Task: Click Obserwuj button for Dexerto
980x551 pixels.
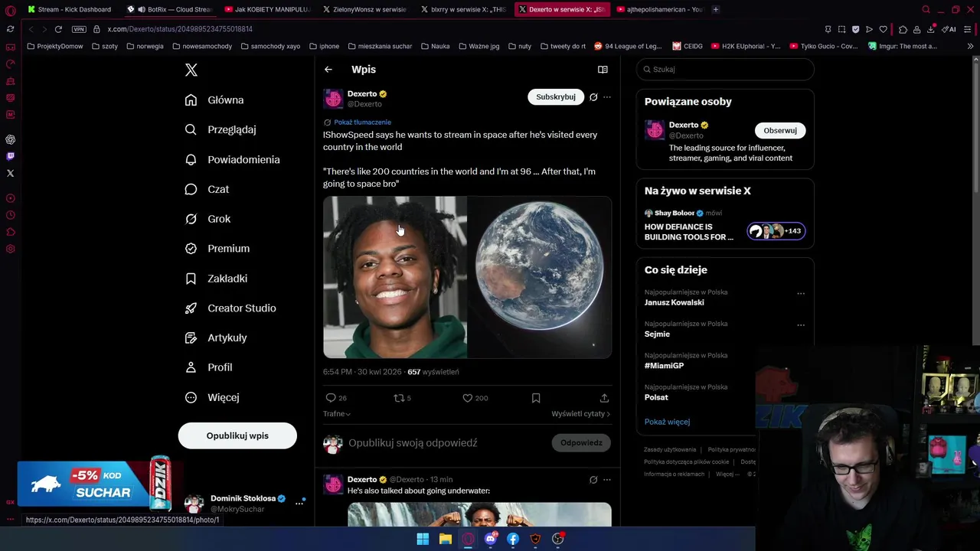Action: pyautogui.click(x=780, y=131)
